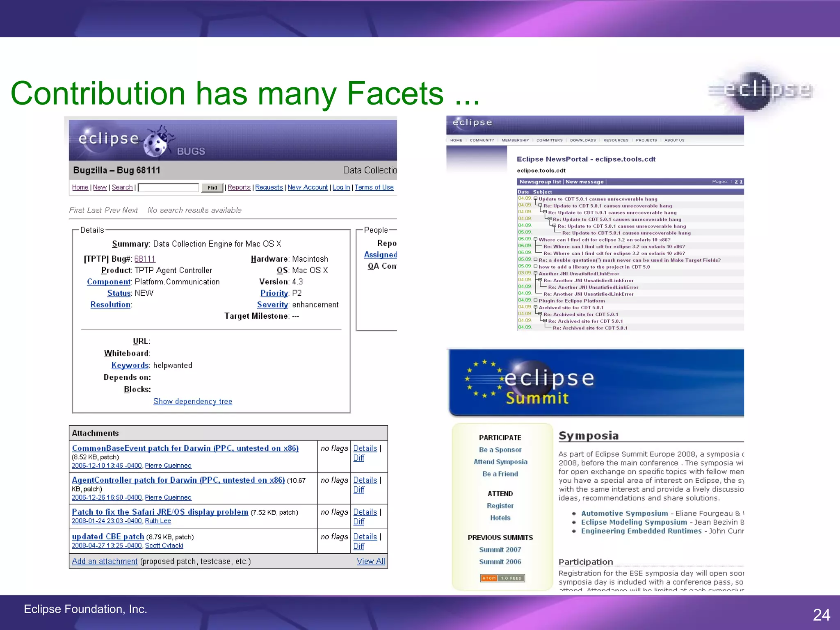Open CommonBaseEvent patch for Darwin attachment
The image size is (840, 630).
click(x=185, y=448)
